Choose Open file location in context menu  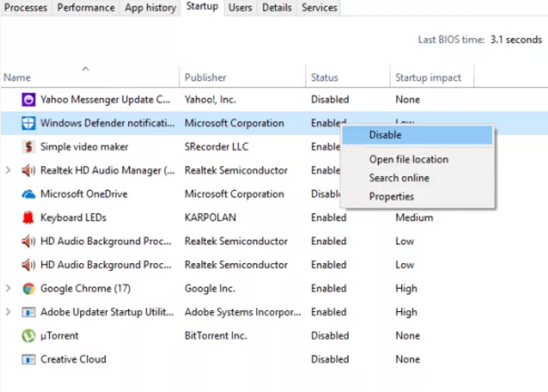(x=408, y=159)
